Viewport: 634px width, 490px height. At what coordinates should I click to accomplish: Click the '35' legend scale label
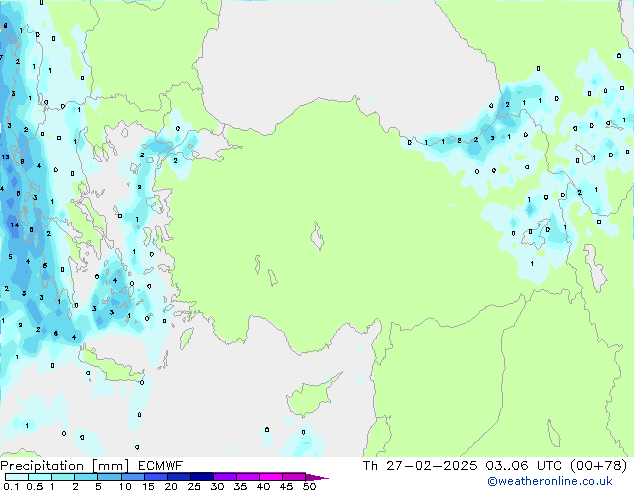pos(240,486)
